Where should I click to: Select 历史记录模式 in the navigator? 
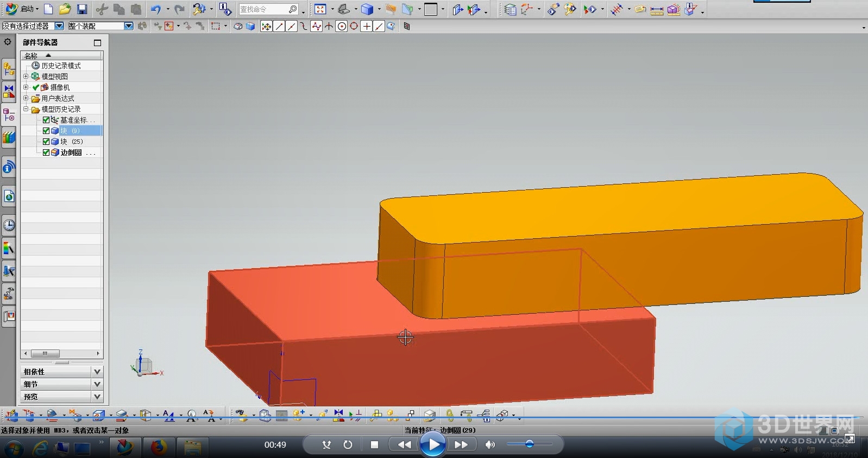tap(61, 66)
